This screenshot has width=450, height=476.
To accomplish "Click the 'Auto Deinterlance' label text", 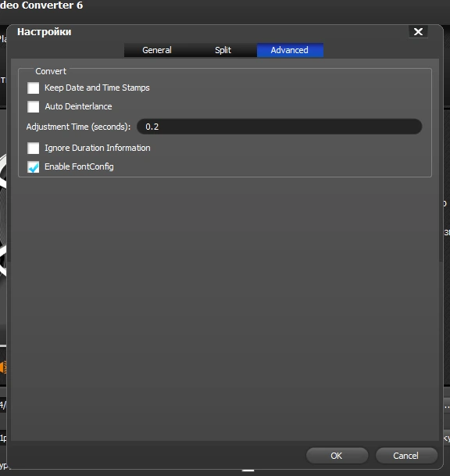I will pyautogui.click(x=78, y=106).
